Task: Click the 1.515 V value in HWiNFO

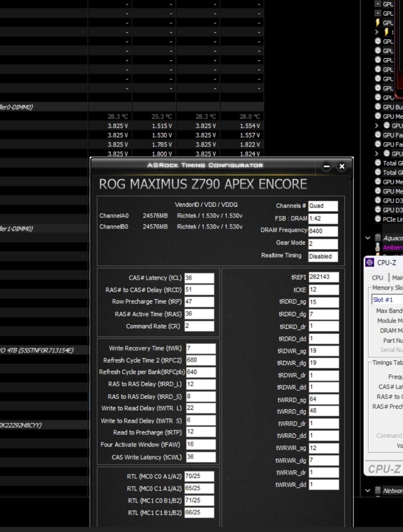Action: coord(162,126)
